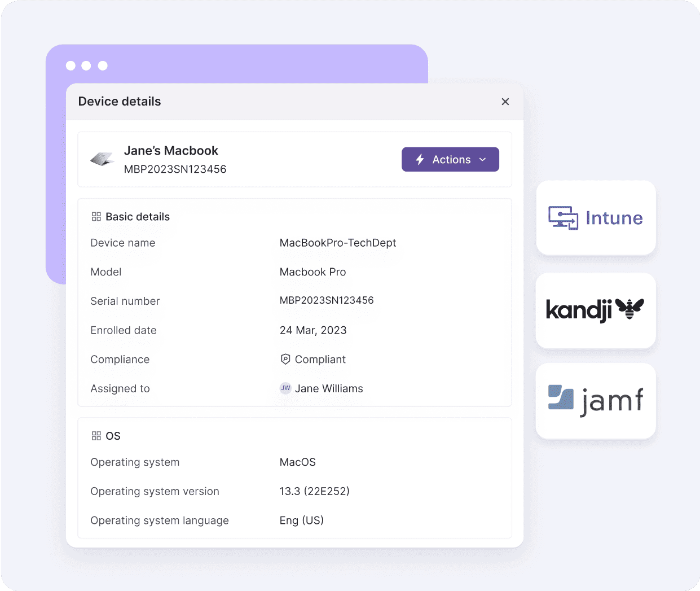Screen dimensions: 700x591
Task: Click the Kandji bee logo icon
Action: (629, 308)
